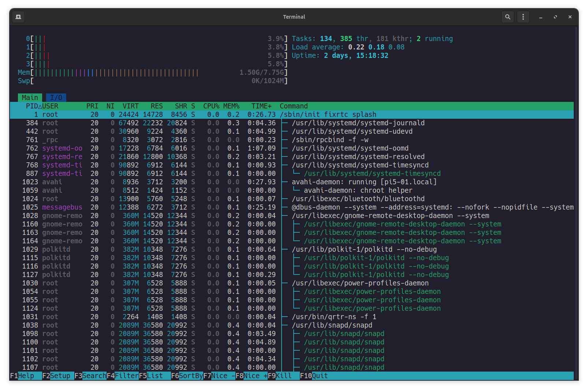Switch to the Main tab

(30, 97)
